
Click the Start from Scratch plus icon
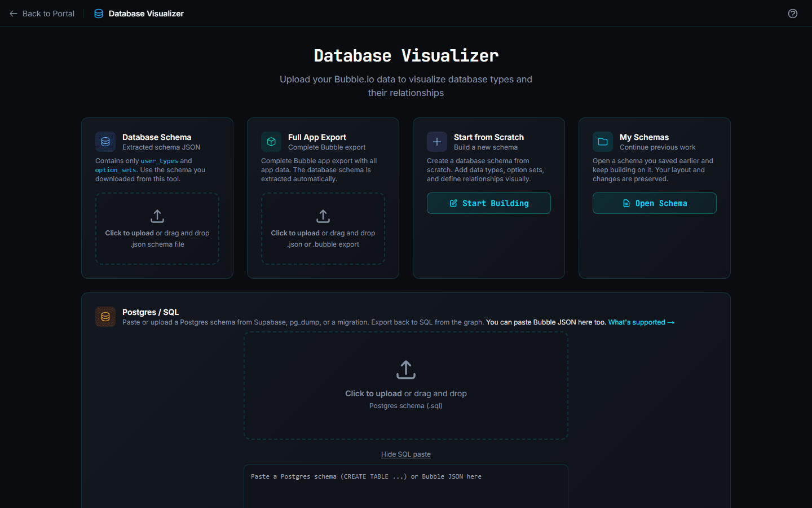tap(437, 142)
